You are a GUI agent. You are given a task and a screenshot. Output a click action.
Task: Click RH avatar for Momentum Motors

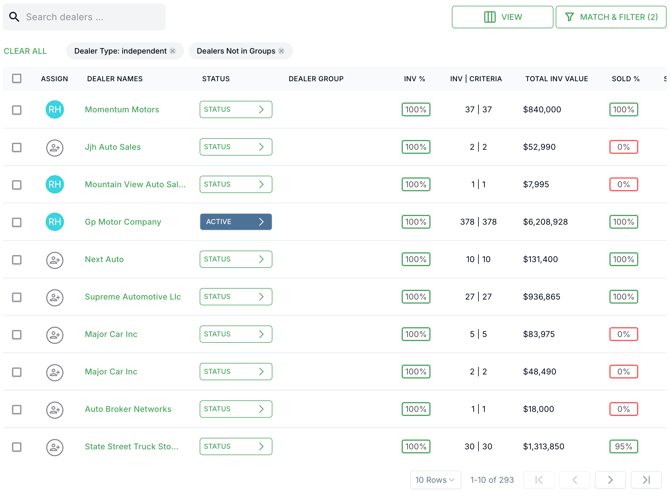pyautogui.click(x=55, y=110)
